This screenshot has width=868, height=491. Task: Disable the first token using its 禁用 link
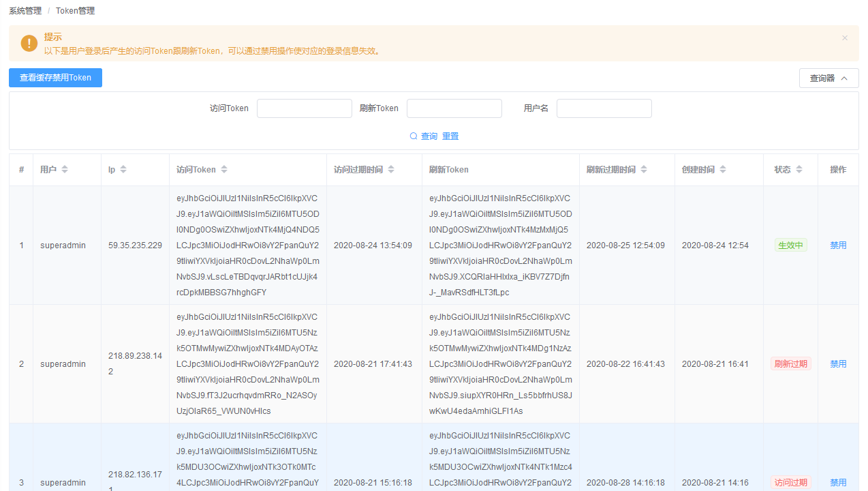pyautogui.click(x=838, y=245)
